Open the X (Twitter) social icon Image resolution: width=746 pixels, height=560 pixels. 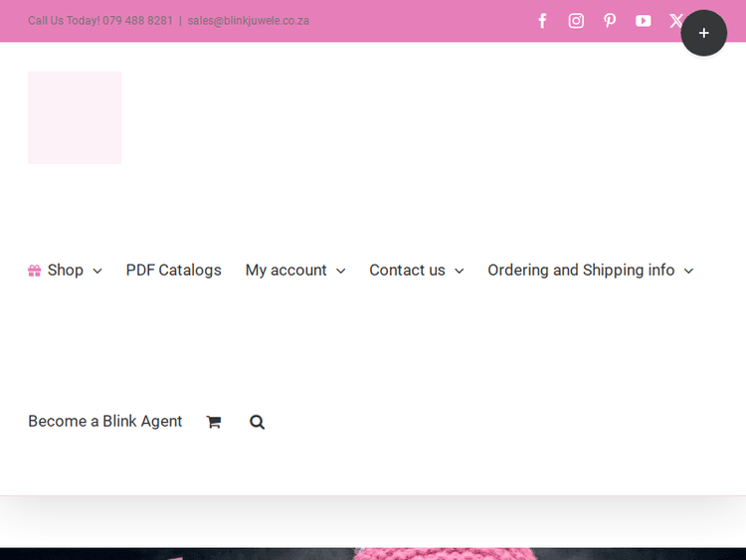coord(675,21)
